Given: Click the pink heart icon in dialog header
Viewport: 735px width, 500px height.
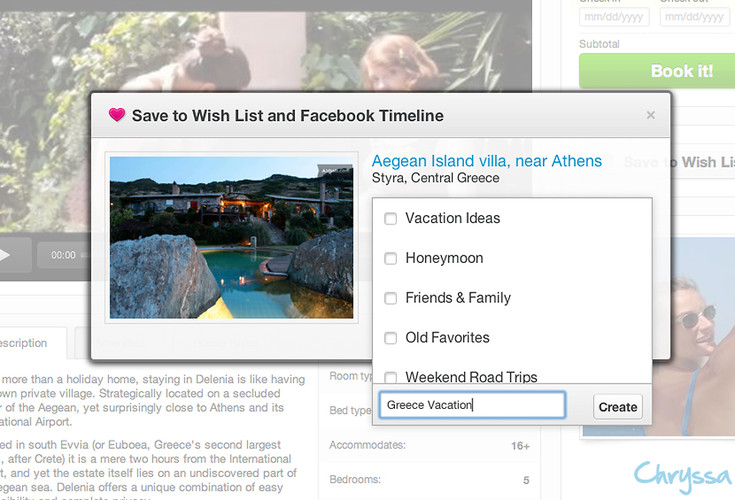Looking at the screenshot, I should pyautogui.click(x=116, y=115).
